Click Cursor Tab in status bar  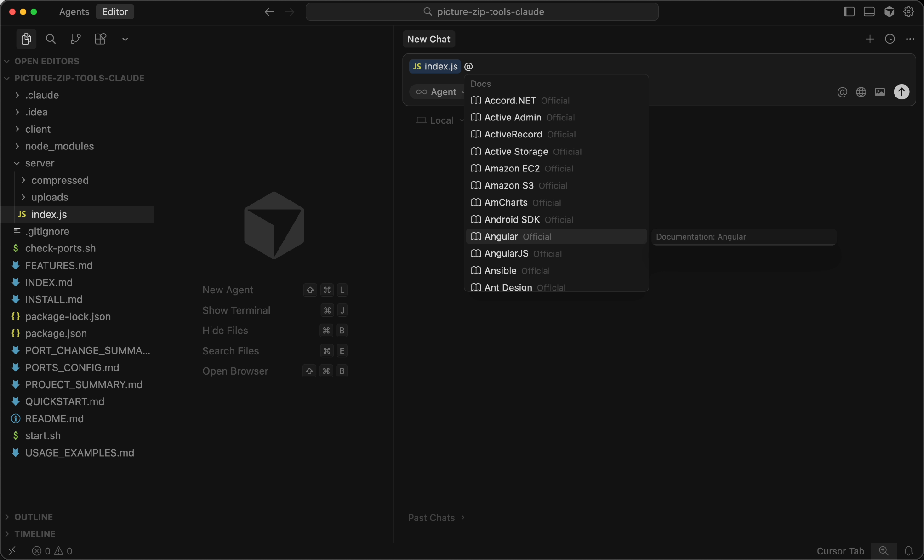[x=840, y=551]
